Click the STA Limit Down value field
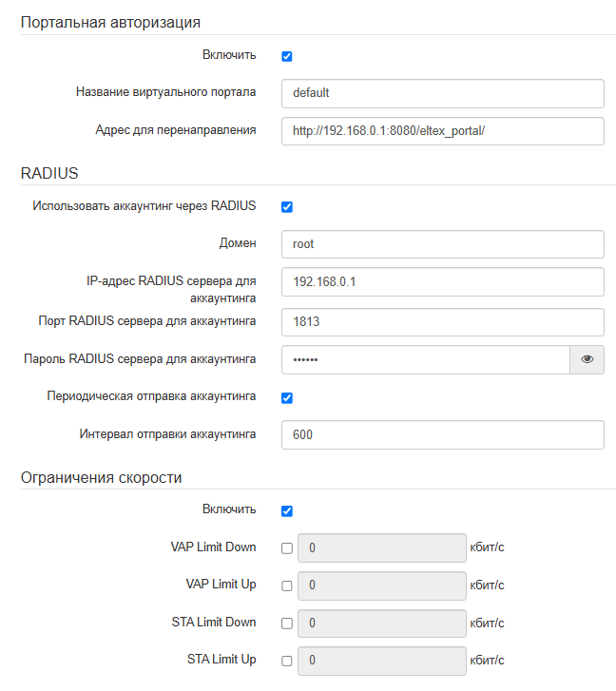Viewport: 616px width, 691px height. pyautogui.click(x=381, y=624)
